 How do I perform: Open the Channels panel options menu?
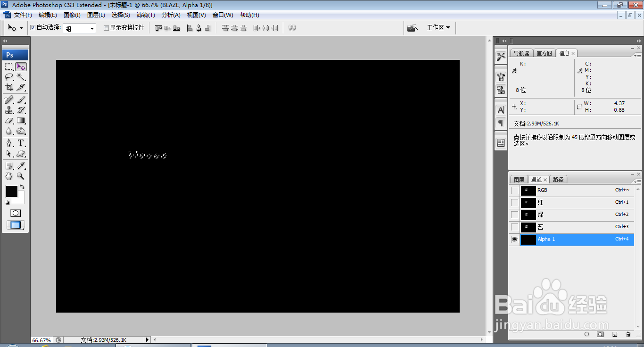pos(637,182)
